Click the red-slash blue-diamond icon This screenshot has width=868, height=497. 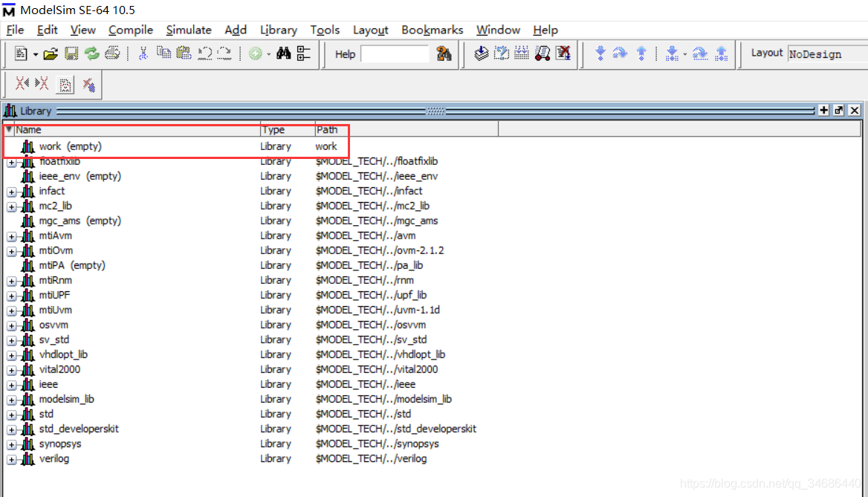(x=88, y=85)
